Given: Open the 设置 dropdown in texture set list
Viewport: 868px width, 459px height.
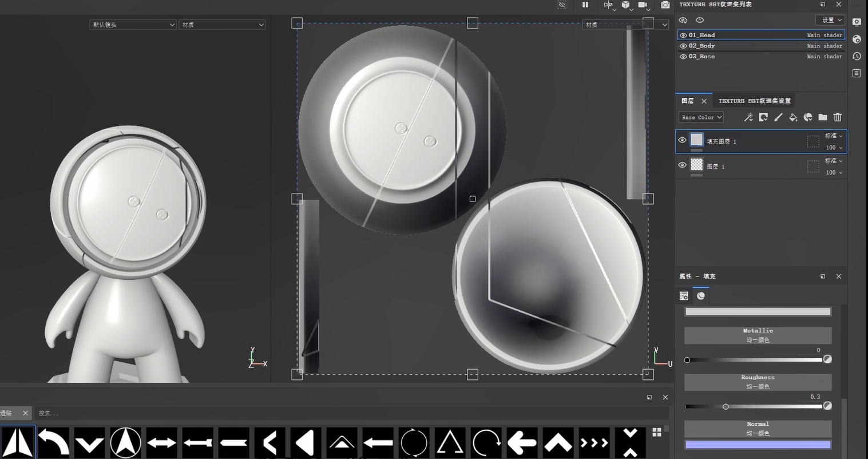Looking at the screenshot, I should pos(830,20).
